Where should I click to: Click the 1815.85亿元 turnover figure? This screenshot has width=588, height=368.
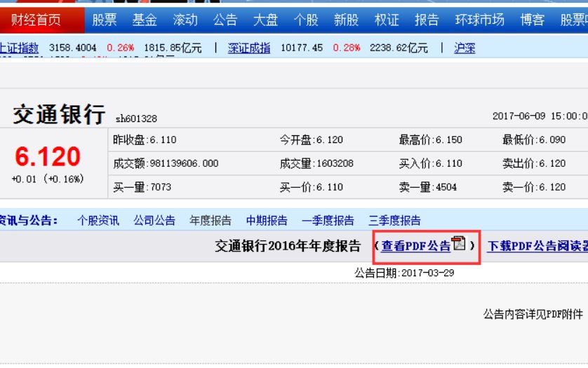click(173, 48)
